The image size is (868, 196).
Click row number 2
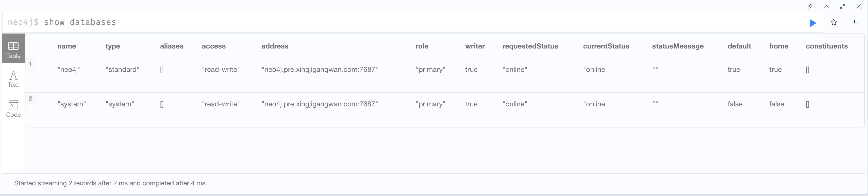pos(30,99)
